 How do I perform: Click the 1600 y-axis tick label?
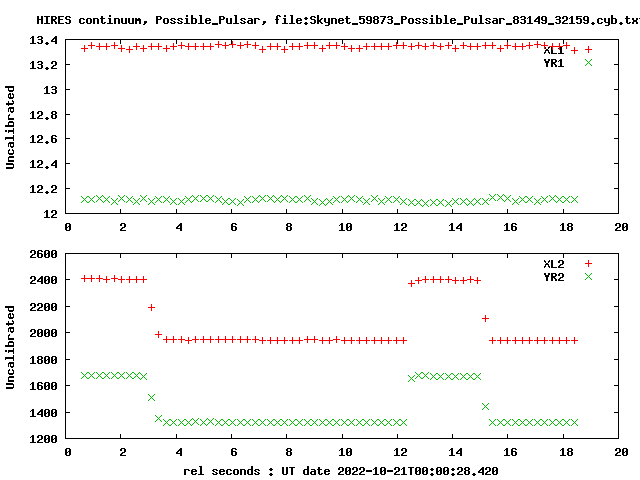pos(43,386)
